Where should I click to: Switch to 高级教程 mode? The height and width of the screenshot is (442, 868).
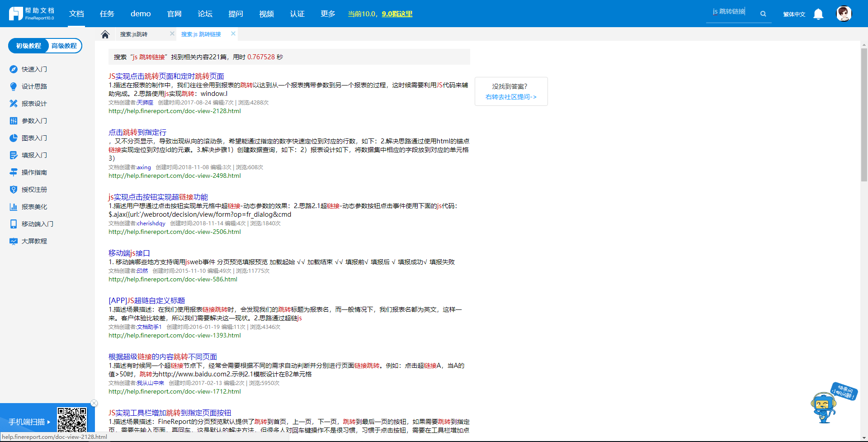pyautogui.click(x=64, y=46)
